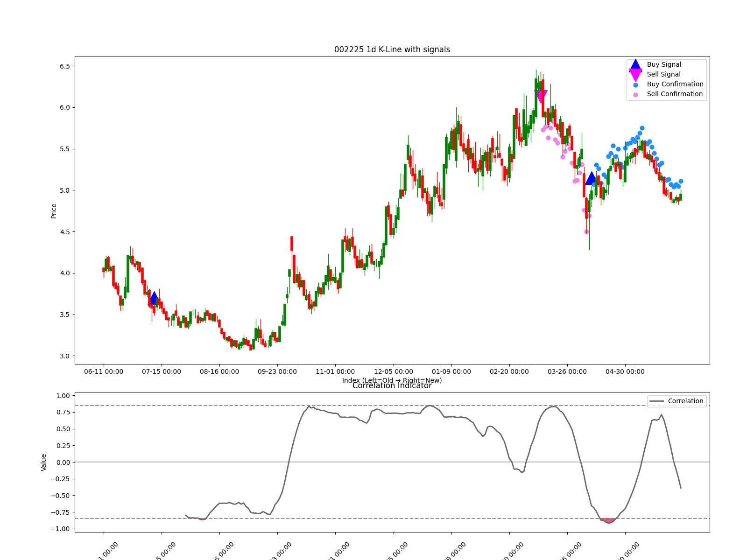Click the 3.5 price tick label
Screen dimensions: 747x560
tap(64, 315)
